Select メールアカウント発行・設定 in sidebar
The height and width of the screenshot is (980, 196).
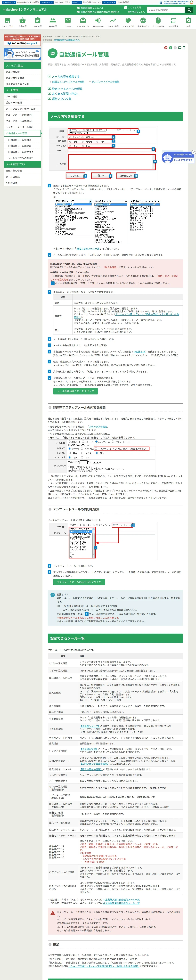coord(22,109)
